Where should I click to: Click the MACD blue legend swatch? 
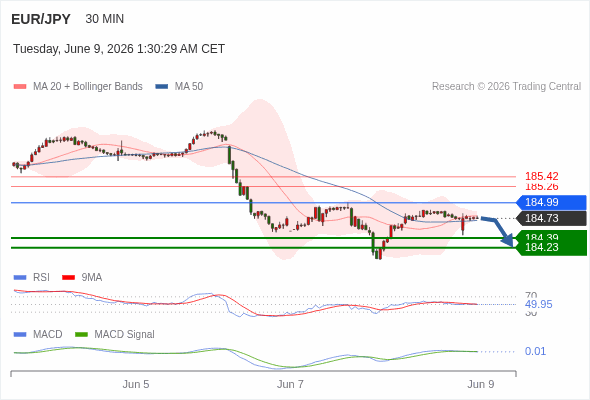[20, 335]
